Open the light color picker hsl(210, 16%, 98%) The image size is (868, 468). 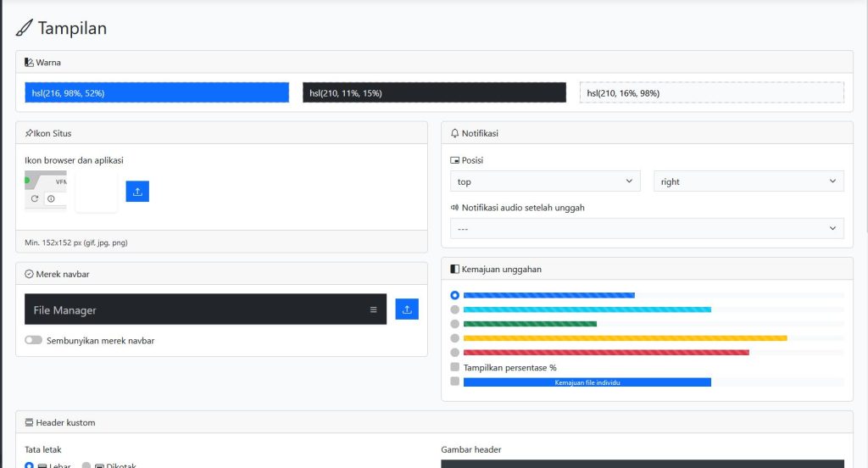[x=712, y=92]
